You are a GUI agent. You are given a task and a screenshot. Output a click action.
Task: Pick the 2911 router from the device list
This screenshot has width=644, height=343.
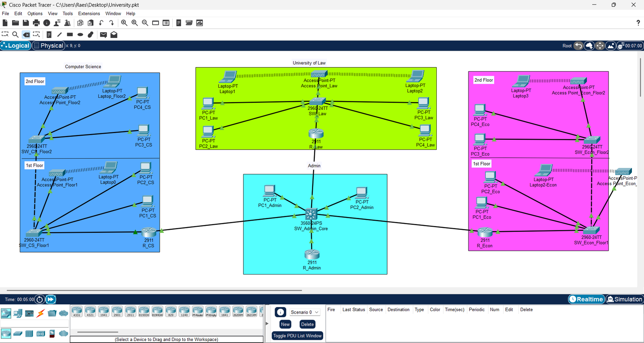(130, 311)
